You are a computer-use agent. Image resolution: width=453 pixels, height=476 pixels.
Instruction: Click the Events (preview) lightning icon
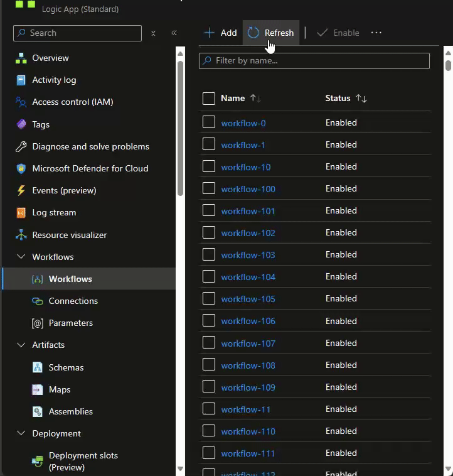[x=21, y=191]
